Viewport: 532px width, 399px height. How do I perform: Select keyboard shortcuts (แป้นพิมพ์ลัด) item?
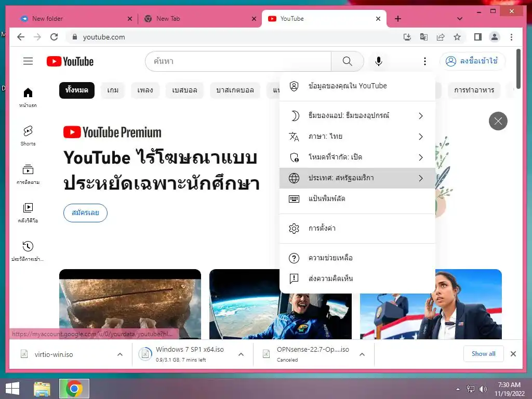tap(357, 198)
